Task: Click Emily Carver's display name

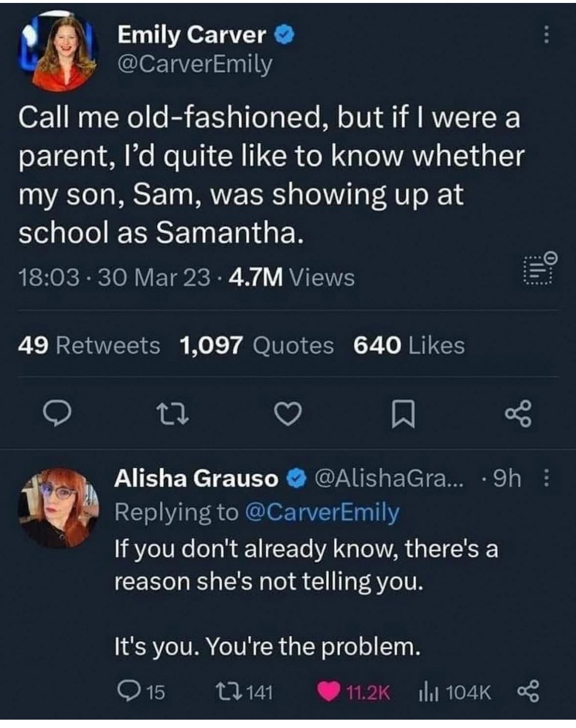Action: pos(192,34)
